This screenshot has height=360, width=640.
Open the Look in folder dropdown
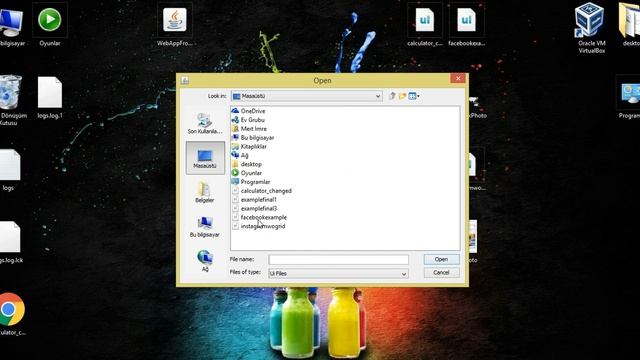(x=307, y=96)
